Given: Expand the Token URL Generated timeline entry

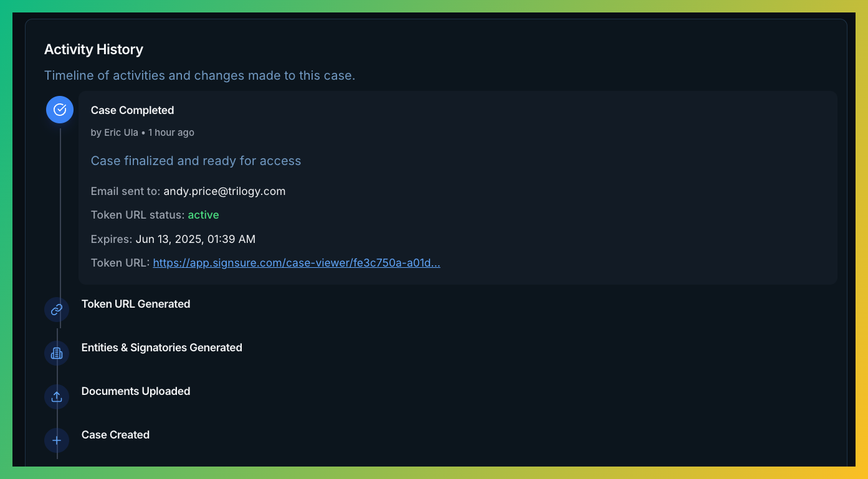Looking at the screenshot, I should 136,304.
